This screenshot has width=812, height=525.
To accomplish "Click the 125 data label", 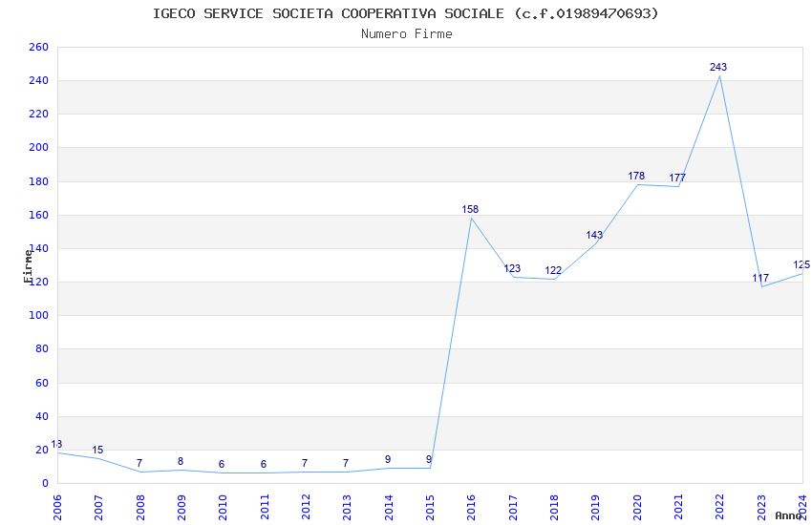I will (801, 264).
